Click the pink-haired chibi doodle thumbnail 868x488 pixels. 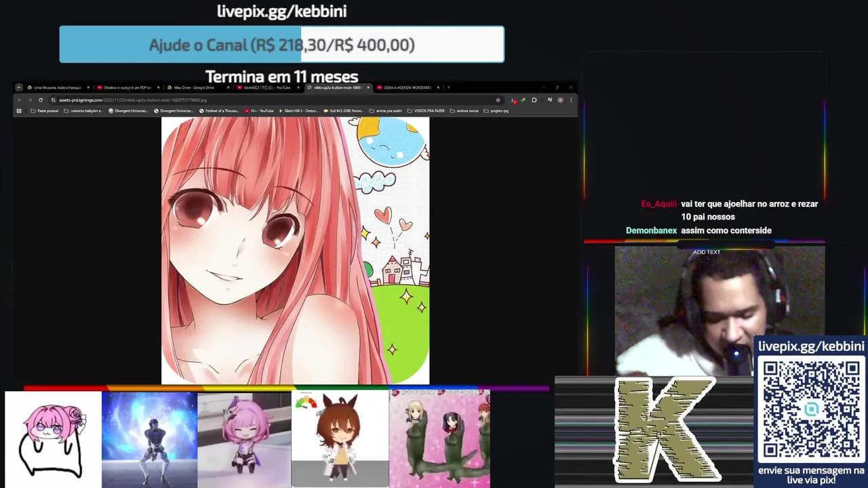click(53, 439)
